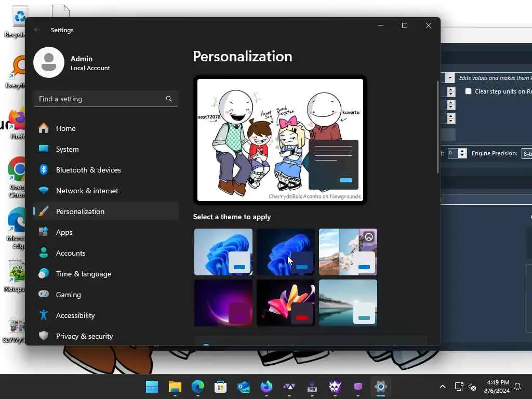The height and width of the screenshot is (399, 532).
Task: Apply the Windows spotlight landscape theme
Action: click(348, 252)
